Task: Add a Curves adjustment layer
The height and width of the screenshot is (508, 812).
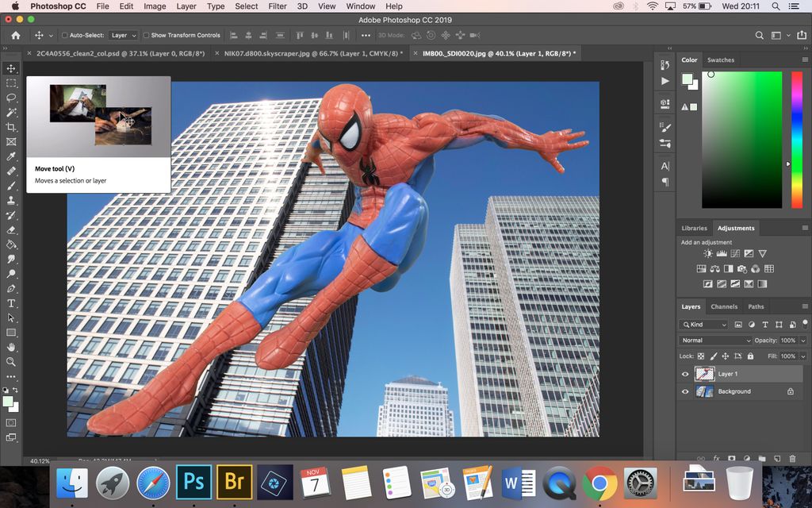Action: pyautogui.click(x=735, y=252)
